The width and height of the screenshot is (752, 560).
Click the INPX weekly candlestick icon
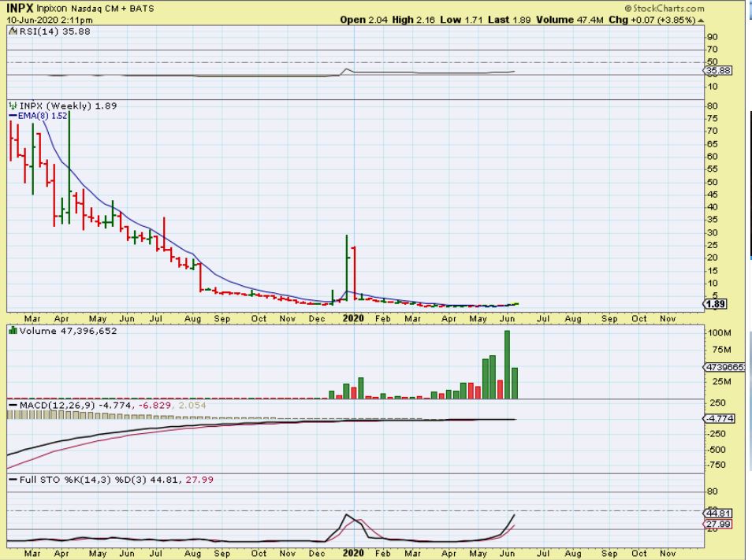(11, 105)
